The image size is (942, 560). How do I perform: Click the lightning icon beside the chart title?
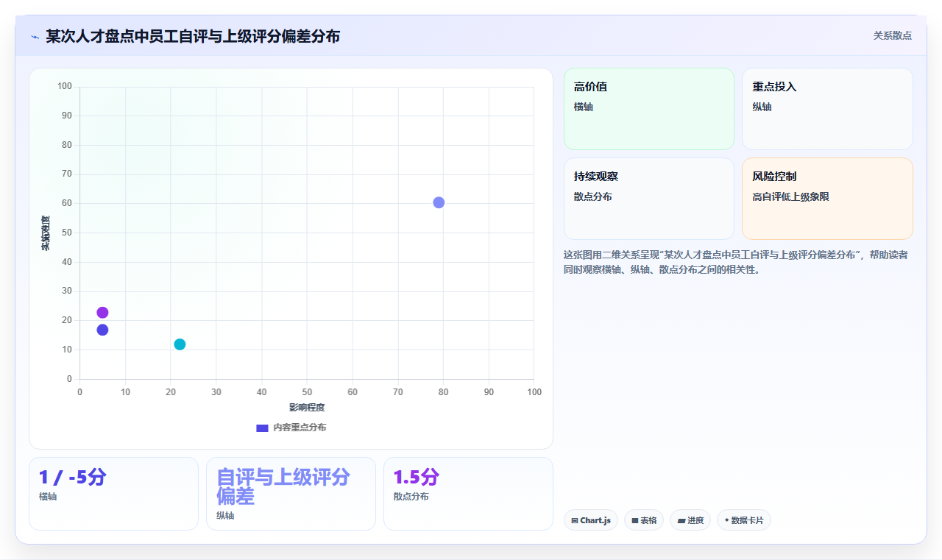click(35, 37)
